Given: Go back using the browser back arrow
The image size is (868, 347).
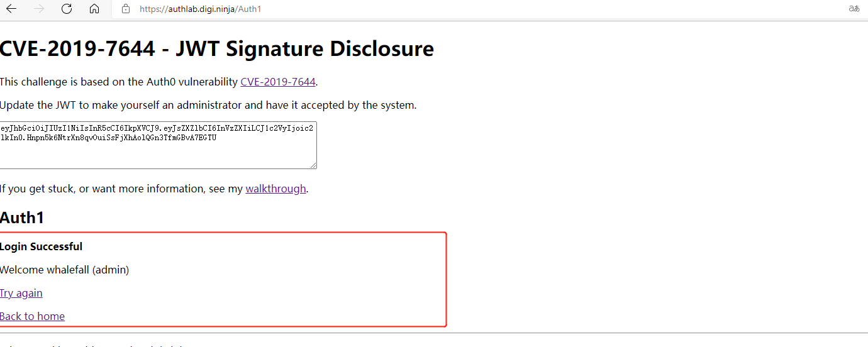Looking at the screenshot, I should coord(11,9).
